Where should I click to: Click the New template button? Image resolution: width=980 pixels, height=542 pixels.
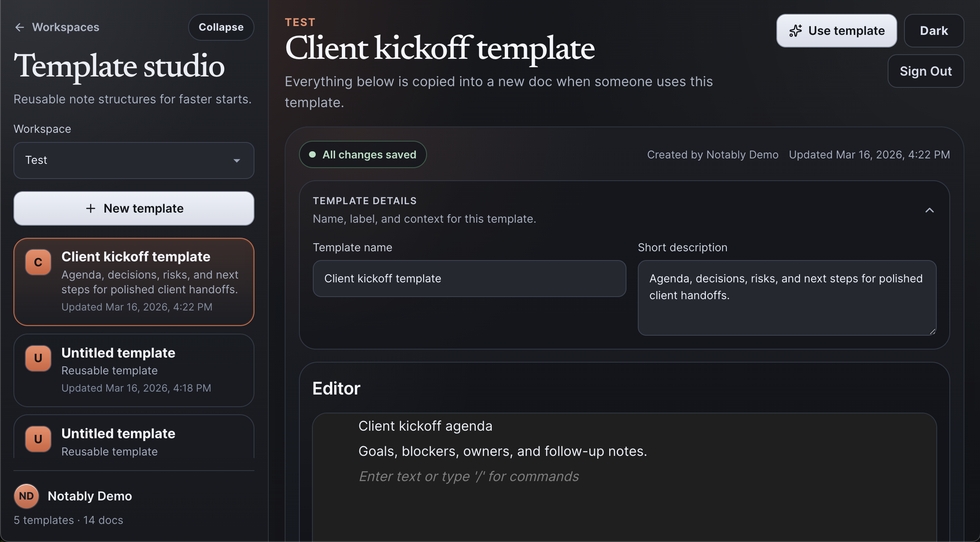click(x=134, y=208)
